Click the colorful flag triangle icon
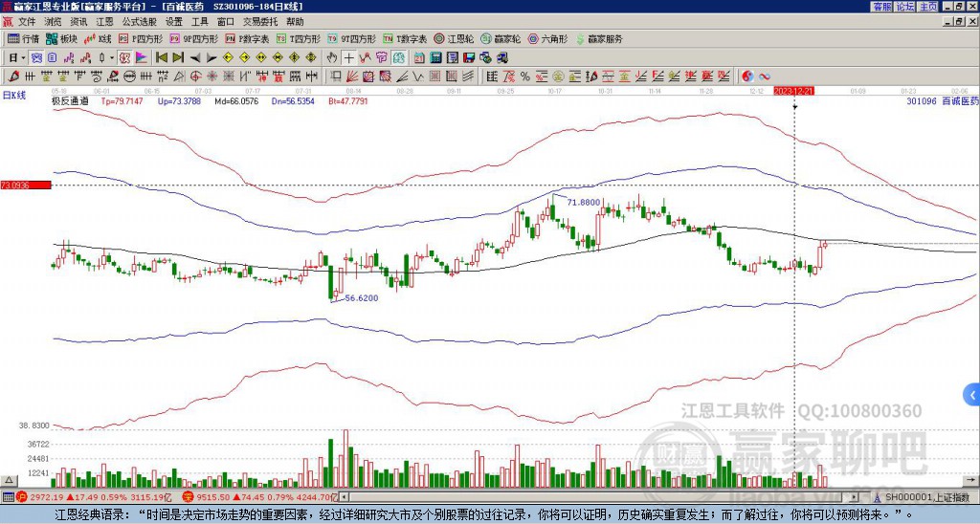Image resolution: width=980 pixels, height=524 pixels. click(x=142, y=58)
